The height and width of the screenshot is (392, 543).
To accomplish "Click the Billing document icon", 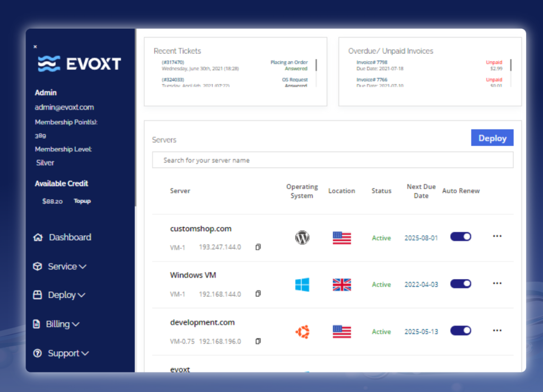I will (x=37, y=324).
